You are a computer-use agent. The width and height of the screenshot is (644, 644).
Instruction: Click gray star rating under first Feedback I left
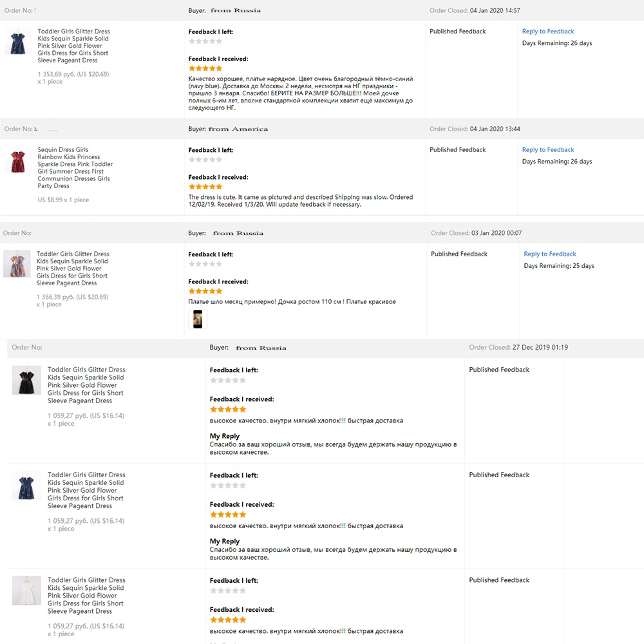pyautogui.click(x=205, y=41)
